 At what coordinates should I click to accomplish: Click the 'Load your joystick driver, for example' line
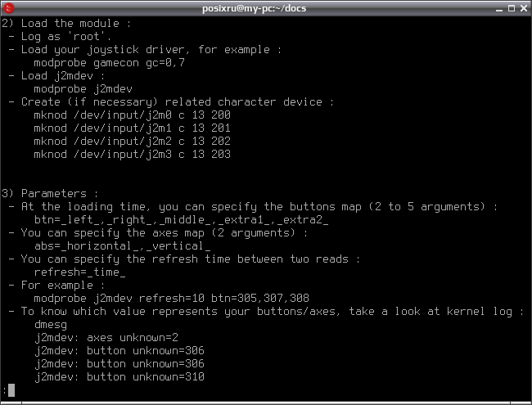145,50
